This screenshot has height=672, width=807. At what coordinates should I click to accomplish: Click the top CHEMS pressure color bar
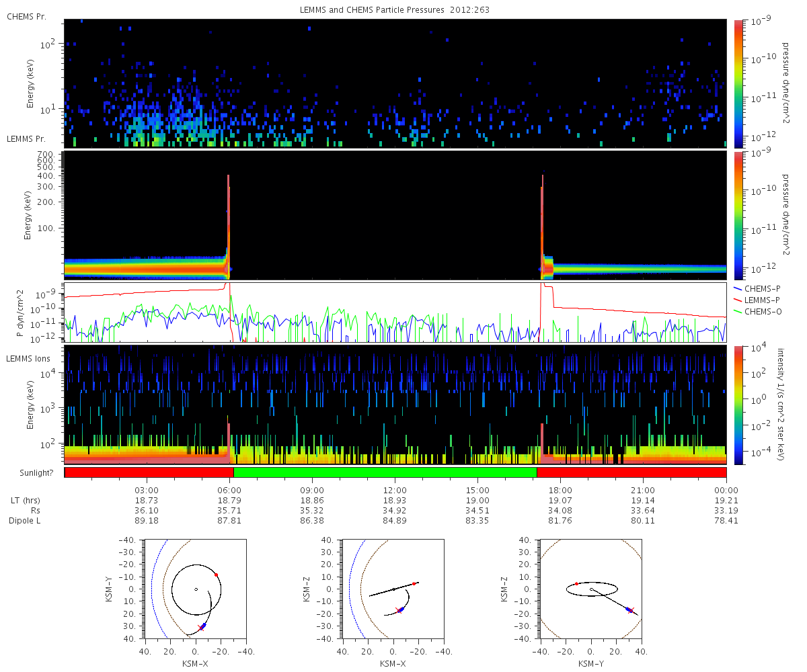click(x=739, y=83)
